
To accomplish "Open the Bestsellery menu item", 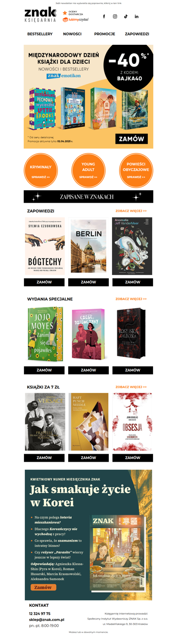I will [x=40, y=34].
